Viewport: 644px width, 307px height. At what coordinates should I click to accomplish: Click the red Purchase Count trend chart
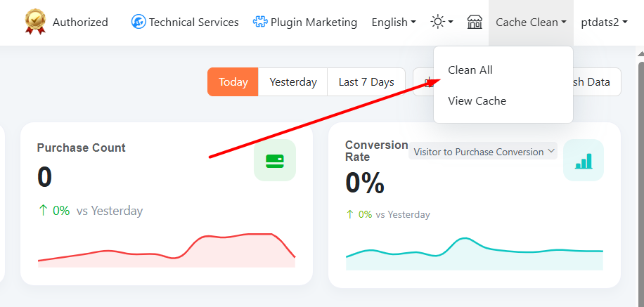(x=166, y=252)
